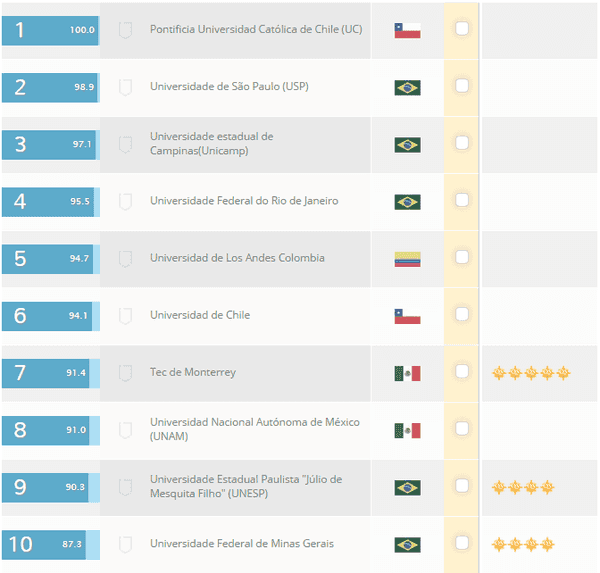Viewport: 600px width, 573px height.
Task: Click the score value 91.0
Action: pyautogui.click(x=76, y=430)
